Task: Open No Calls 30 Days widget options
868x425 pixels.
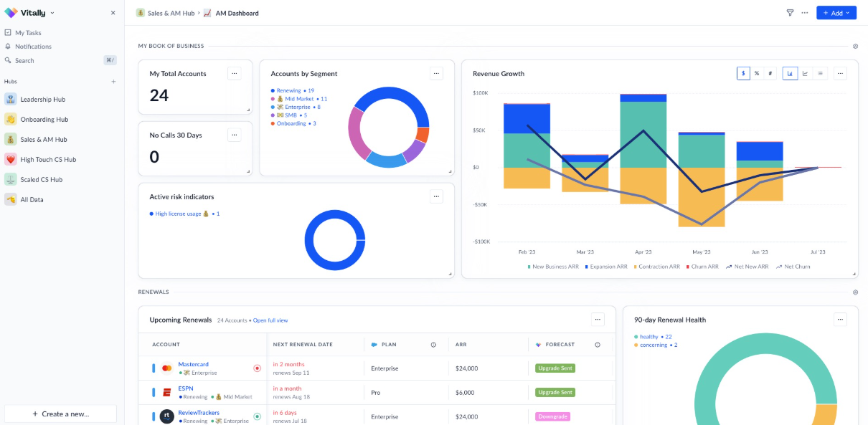Action: [x=235, y=135]
